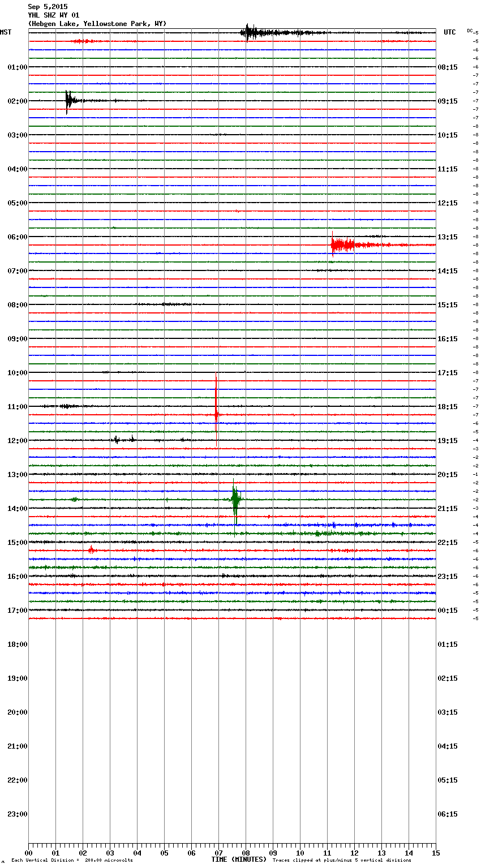Click the small black wiggles on the 12:00 trace
The width and height of the screenshot is (481, 868).
click(x=124, y=439)
